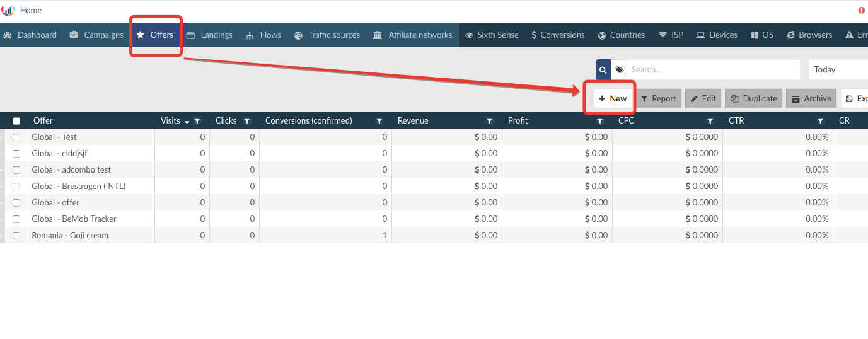The width and height of the screenshot is (868, 339).
Task: Focus the Search input field
Action: [x=713, y=70]
